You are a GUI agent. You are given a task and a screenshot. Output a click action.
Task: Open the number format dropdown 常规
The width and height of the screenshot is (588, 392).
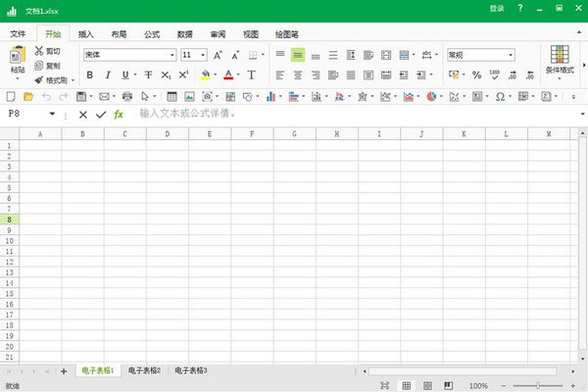coord(511,55)
